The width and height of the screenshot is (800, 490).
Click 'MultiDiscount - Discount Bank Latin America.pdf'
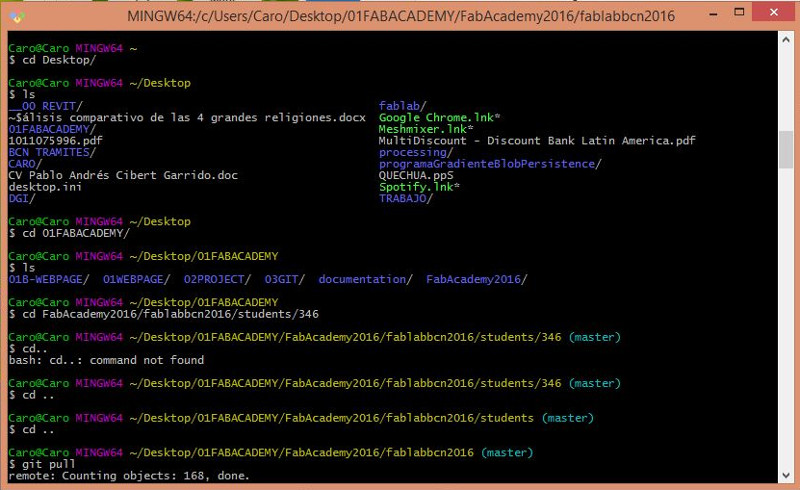coord(537,140)
